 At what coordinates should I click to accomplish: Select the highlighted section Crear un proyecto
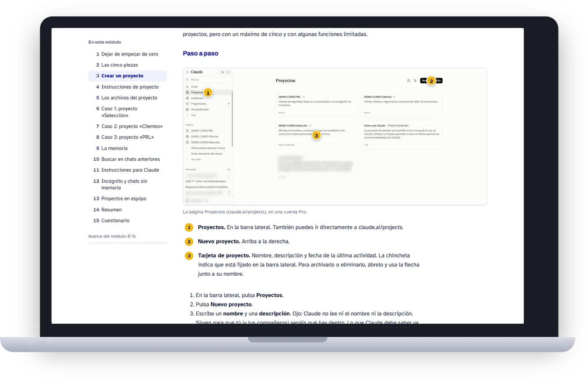click(127, 76)
